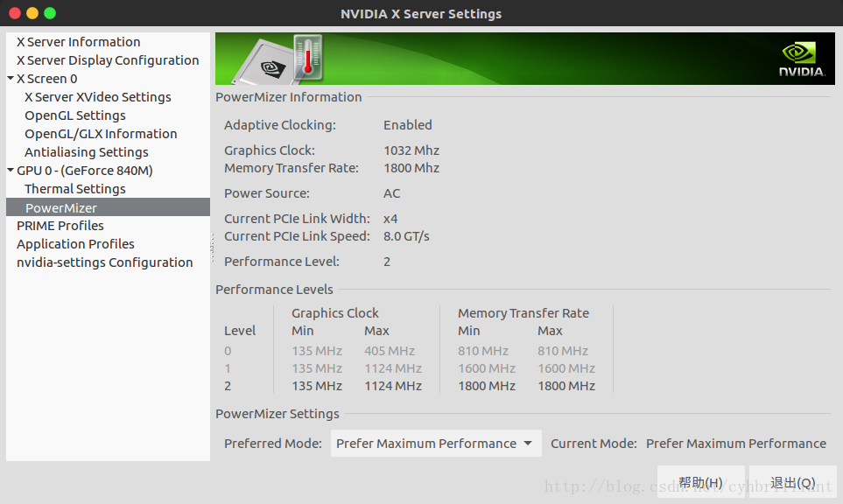
Task: Click the Power Source AC value
Action: click(392, 193)
